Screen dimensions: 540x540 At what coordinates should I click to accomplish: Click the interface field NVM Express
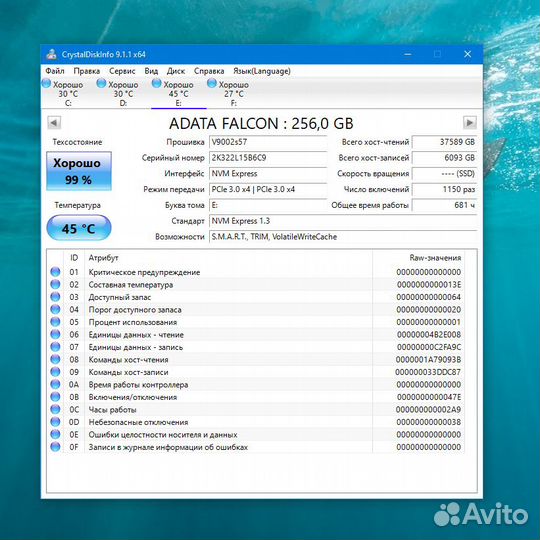pos(268,174)
